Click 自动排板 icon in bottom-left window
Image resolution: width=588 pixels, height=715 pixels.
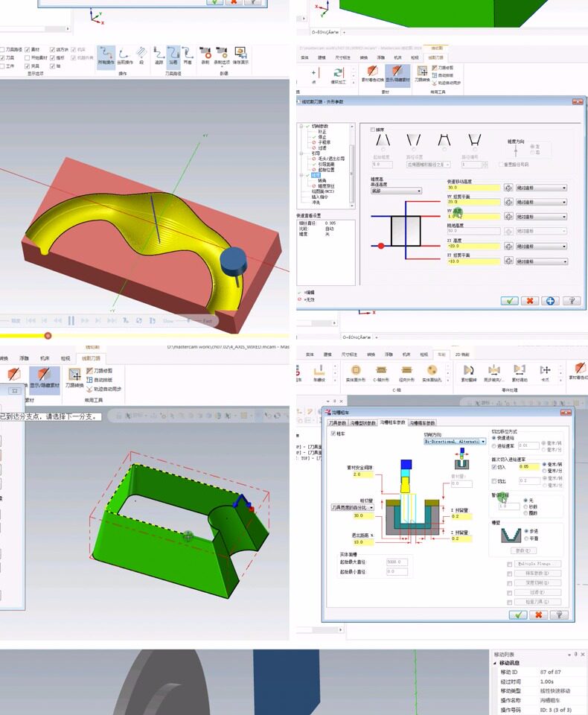99,380
